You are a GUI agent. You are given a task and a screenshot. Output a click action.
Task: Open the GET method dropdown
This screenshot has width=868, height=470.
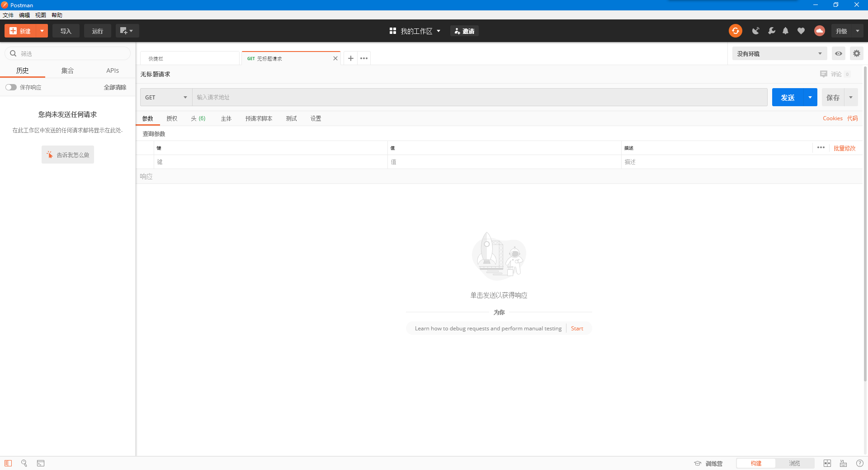[165, 97]
